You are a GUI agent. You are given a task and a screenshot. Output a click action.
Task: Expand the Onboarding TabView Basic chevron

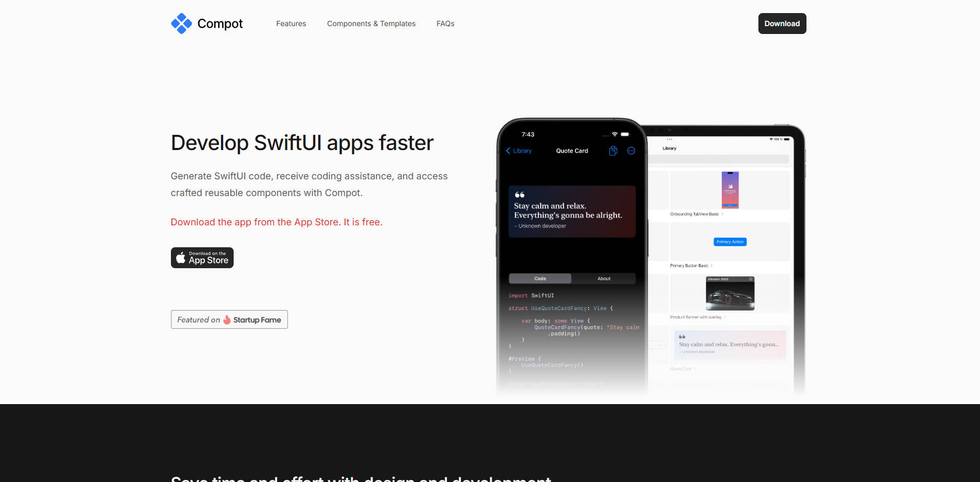click(x=722, y=214)
